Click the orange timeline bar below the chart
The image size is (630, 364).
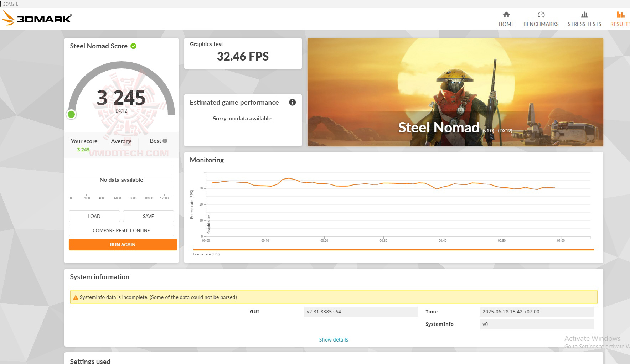click(x=394, y=249)
